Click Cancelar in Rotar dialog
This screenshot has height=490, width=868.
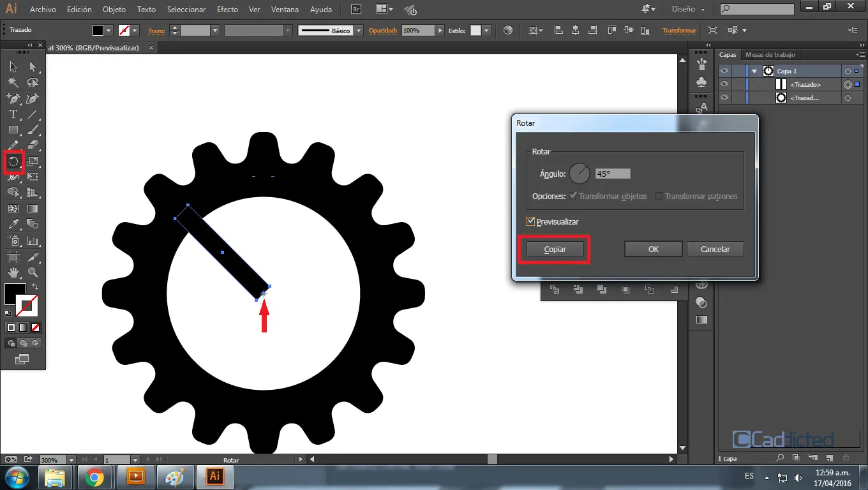coord(715,249)
